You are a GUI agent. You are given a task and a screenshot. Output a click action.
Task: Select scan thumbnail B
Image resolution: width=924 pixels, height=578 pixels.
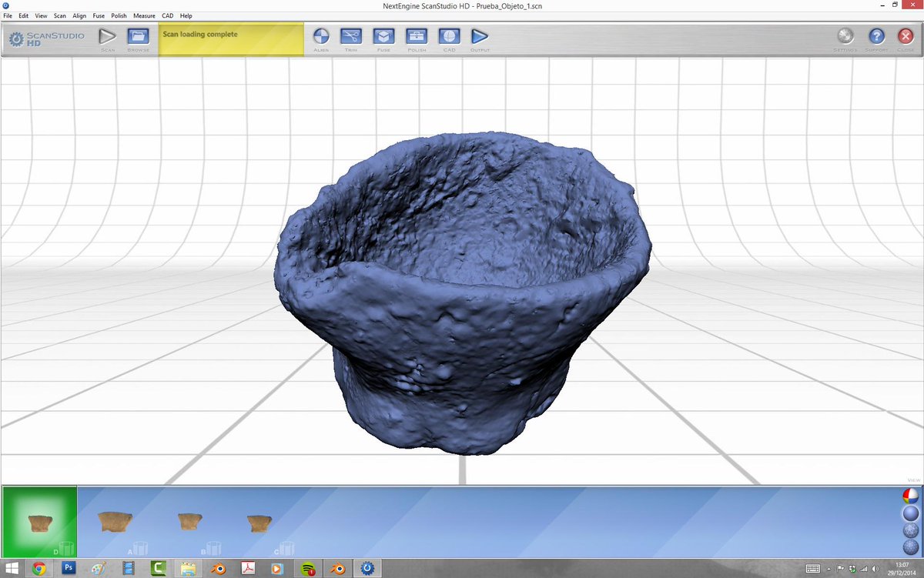189,522
